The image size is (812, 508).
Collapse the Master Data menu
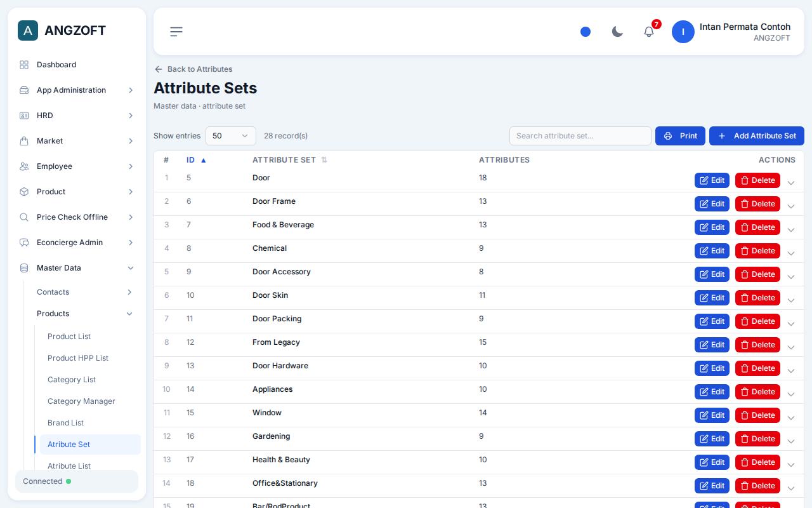76,268
